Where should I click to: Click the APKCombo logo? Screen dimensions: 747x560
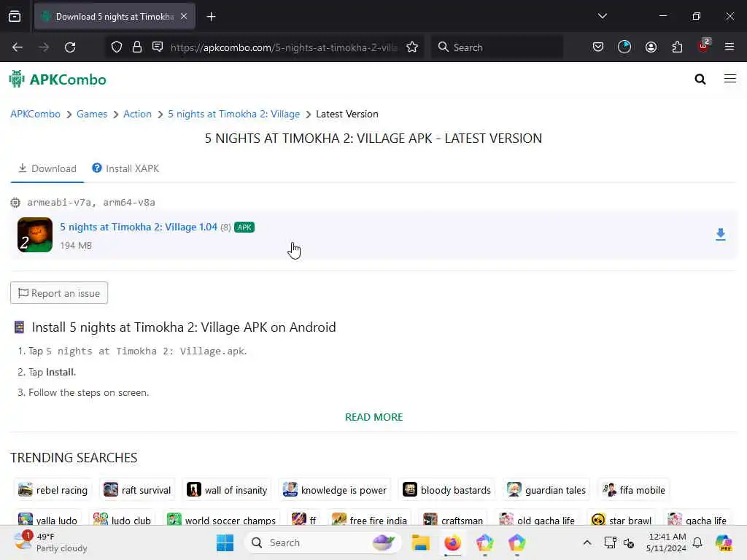(58, 79)
